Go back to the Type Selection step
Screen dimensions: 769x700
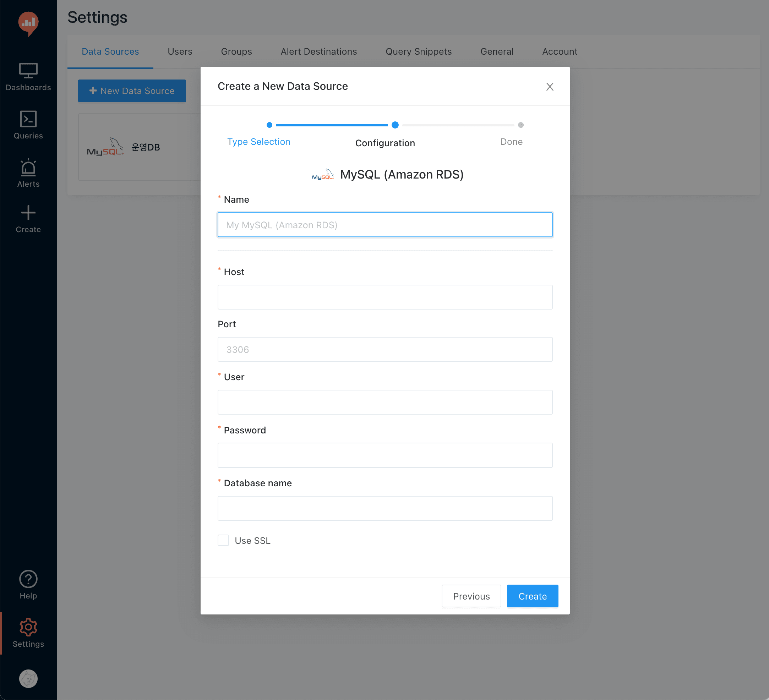tap(258, 142)
